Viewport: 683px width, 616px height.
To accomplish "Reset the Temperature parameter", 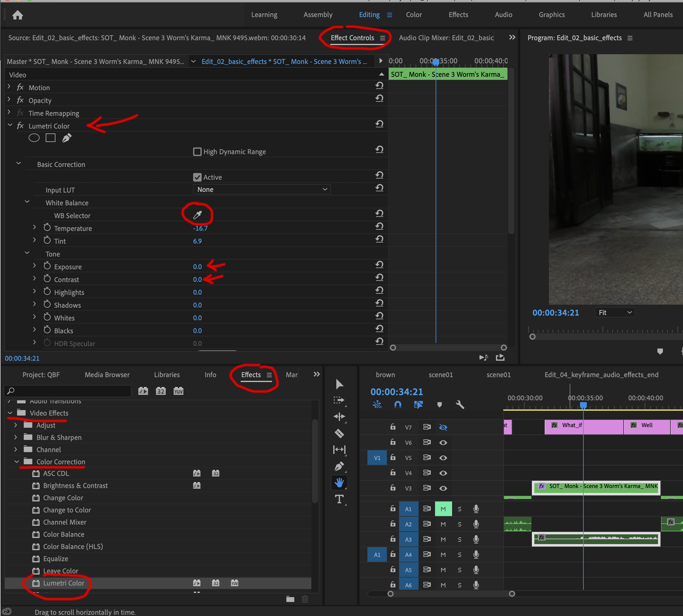I will point(379,226).
